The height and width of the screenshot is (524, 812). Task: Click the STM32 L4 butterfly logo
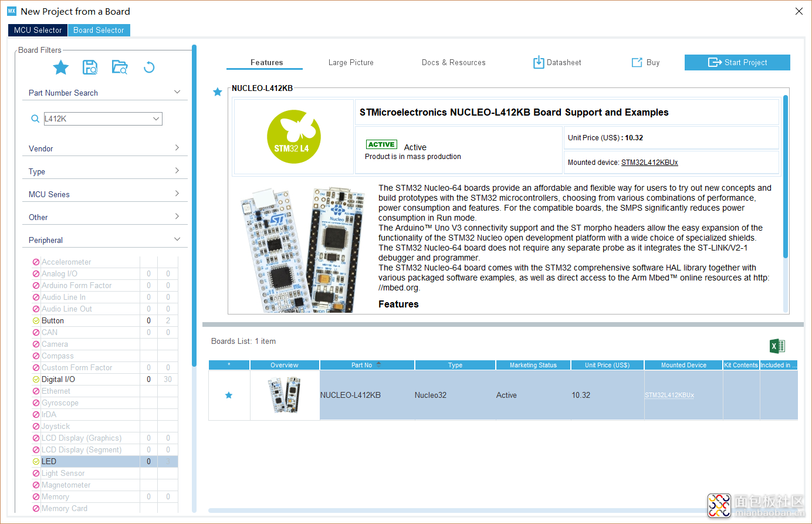(294, 137)
